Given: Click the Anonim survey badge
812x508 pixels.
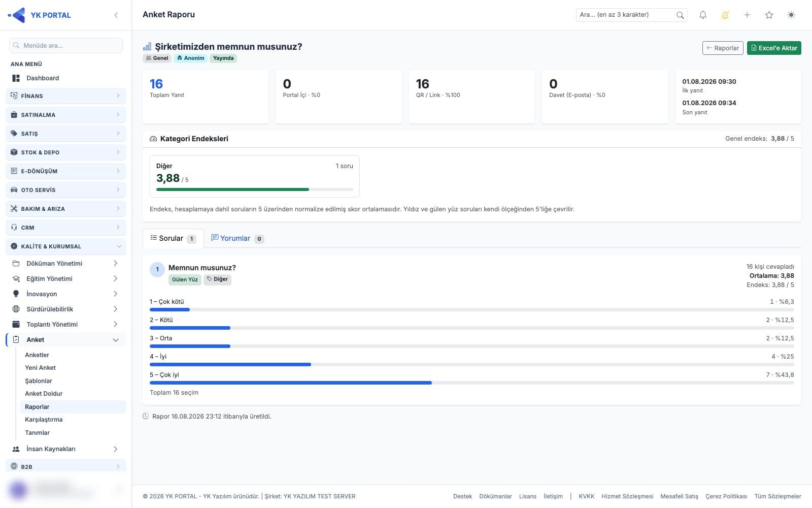Looking at the screenshot, I should pos(191,58).
